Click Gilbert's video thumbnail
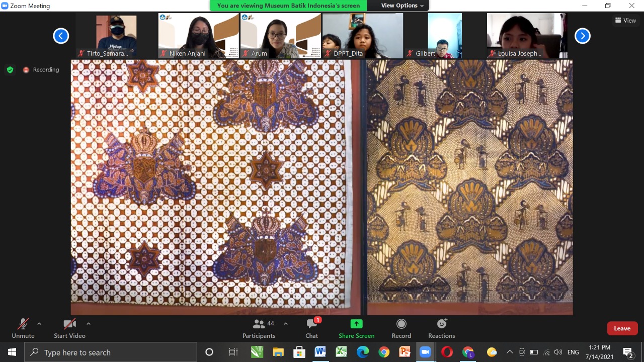 [x=444, y=33]
